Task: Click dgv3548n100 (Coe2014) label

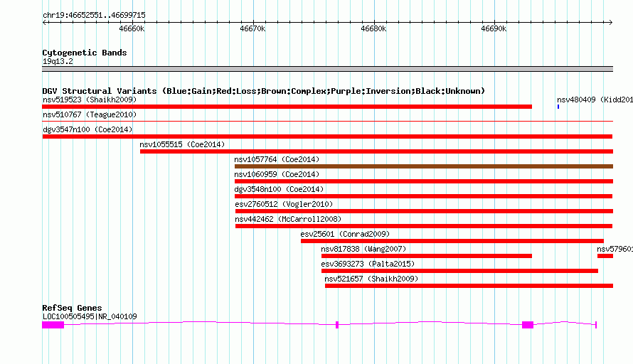Action: pos(279,189)
